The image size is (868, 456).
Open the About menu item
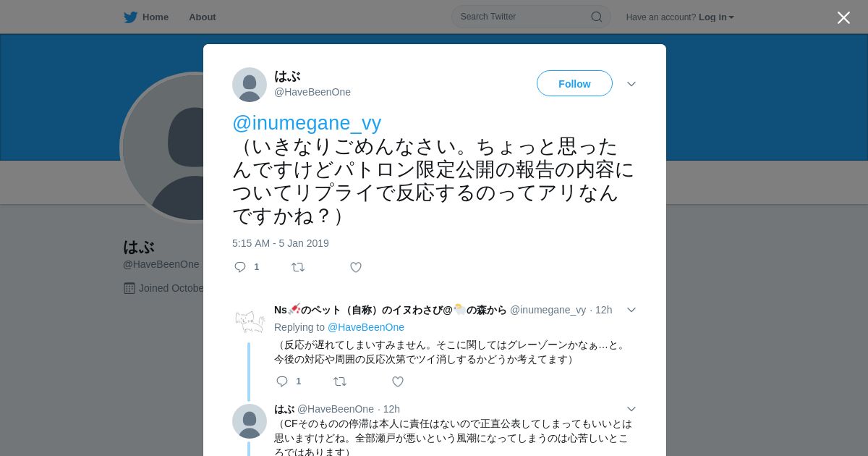pos(203,17)
